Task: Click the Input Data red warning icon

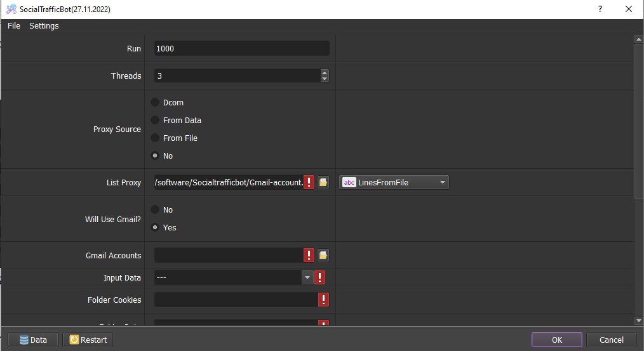Action: [320, 277]
